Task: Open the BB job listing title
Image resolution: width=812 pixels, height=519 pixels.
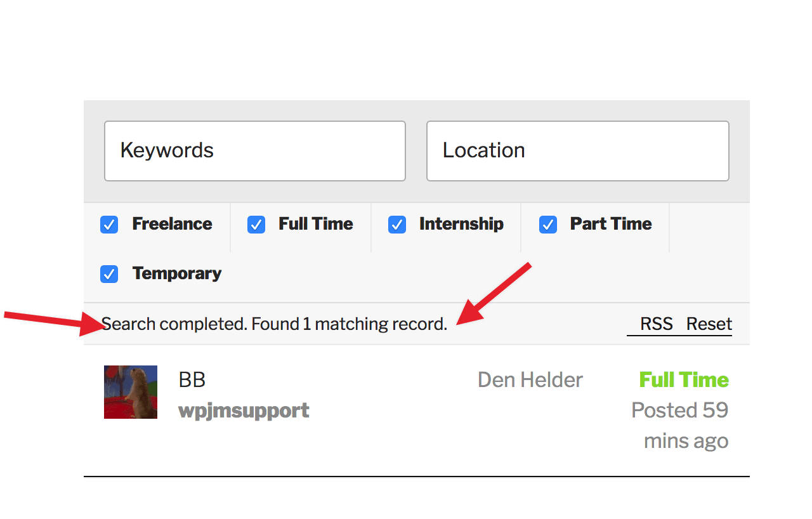Action: (x=192, y=380)
